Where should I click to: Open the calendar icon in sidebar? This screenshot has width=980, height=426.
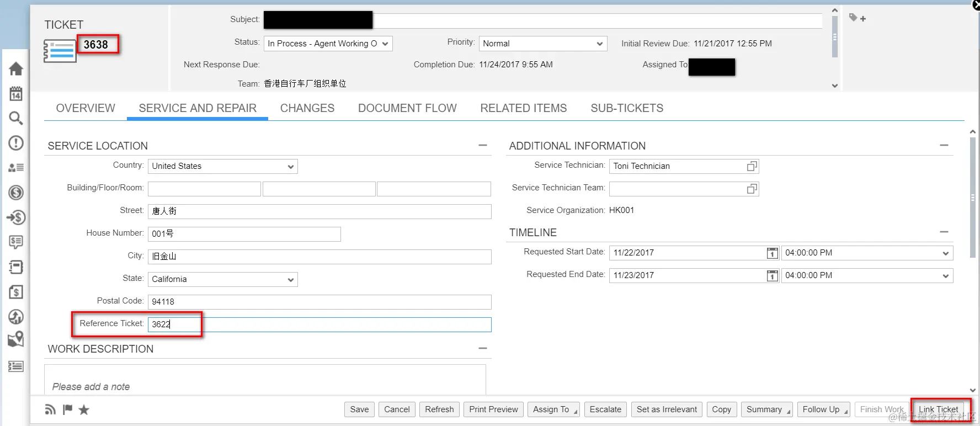[16, 93]
